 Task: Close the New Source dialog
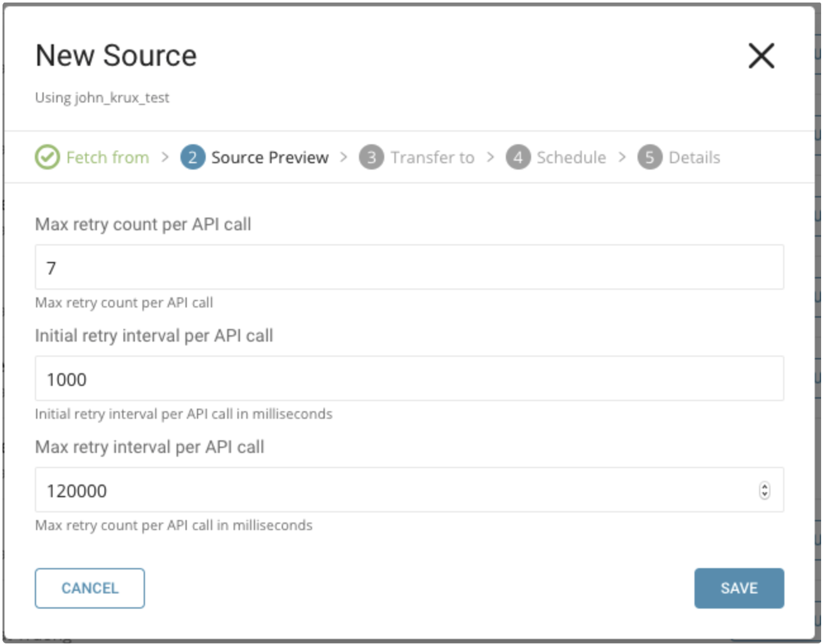pos(761,56)
